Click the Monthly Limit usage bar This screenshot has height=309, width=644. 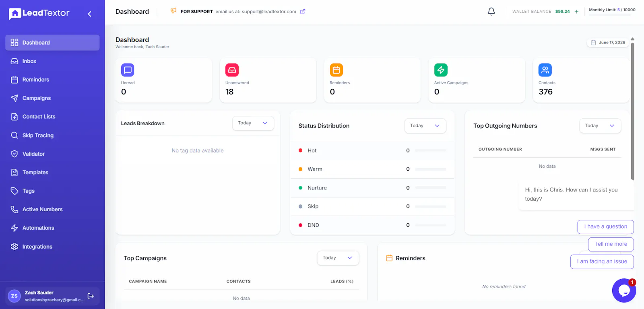tap(610, 15)
